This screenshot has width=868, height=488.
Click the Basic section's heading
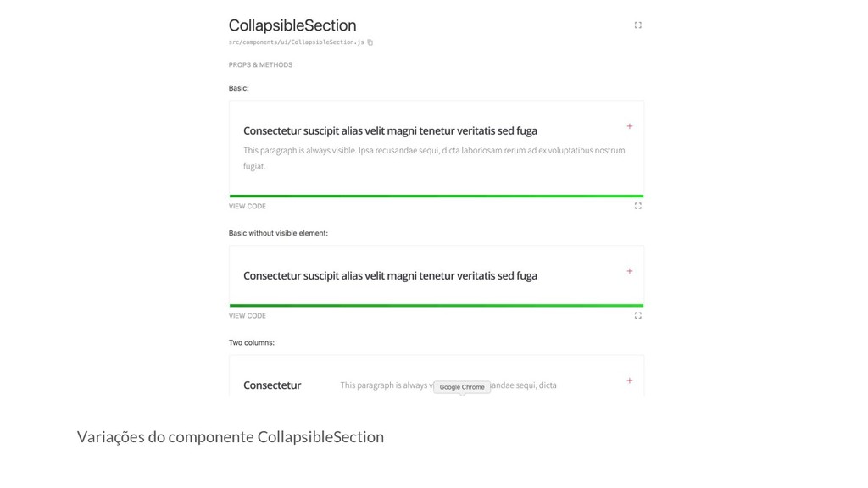390,130
